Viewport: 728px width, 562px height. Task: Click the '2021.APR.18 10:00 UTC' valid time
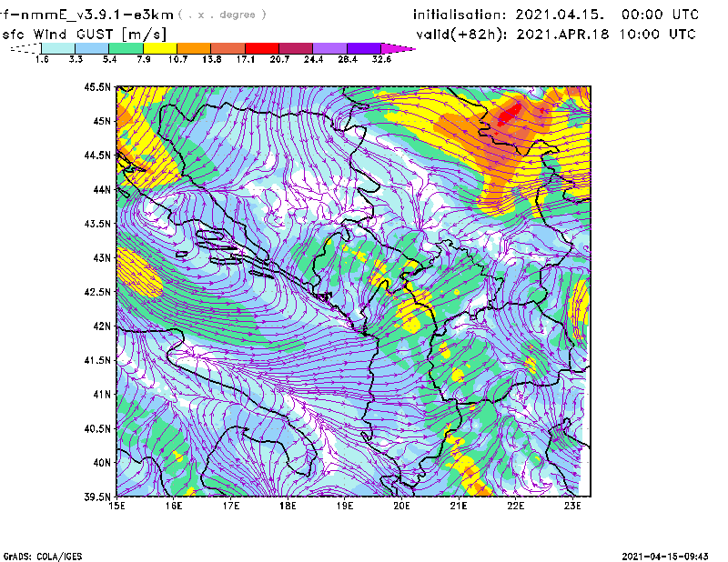606,35
